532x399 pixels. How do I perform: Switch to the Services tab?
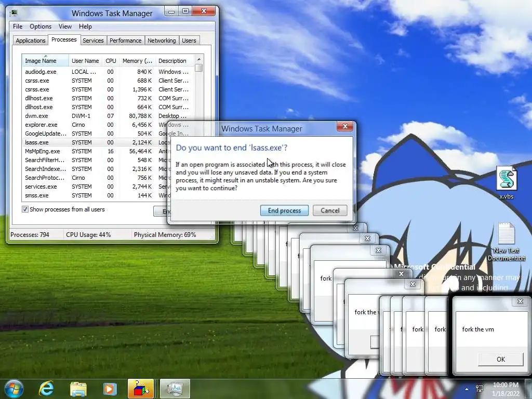[93, 41]
